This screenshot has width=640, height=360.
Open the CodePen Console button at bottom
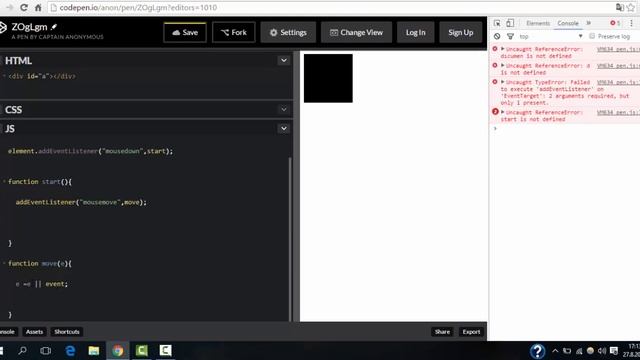tap(7, 332)
